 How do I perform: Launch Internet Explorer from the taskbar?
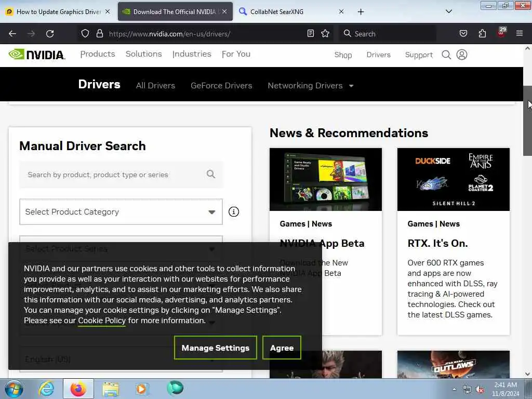[46, 389]
